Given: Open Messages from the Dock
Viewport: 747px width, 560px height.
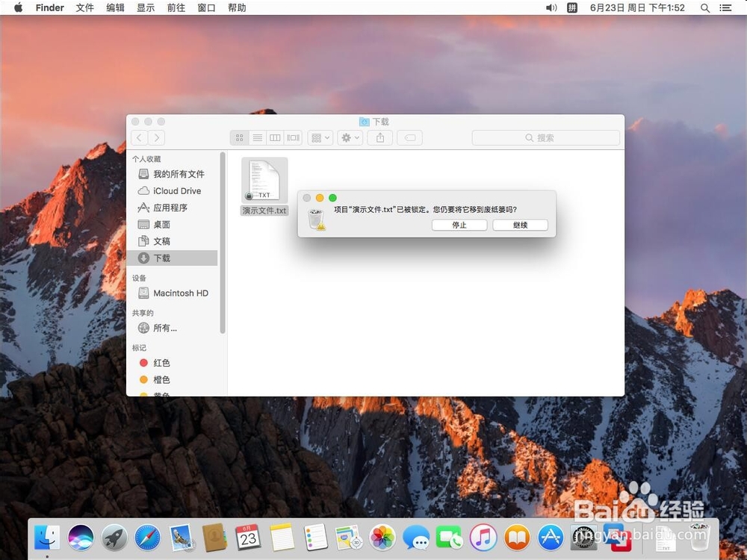Looking at the screenshot, I should pyautogui.click(x=416, y=537).
